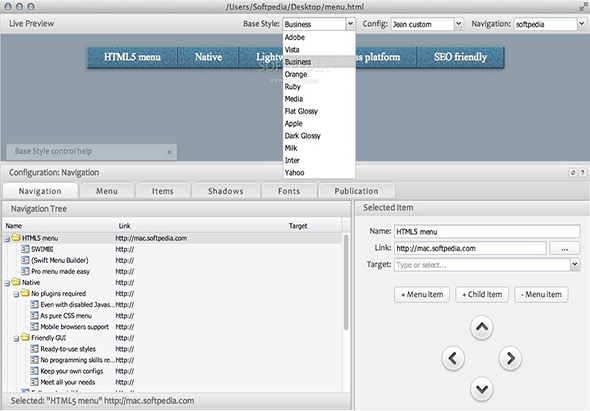
Task: Click the move left arrow button
Action: pyautogui.click(x=453, y=358)
